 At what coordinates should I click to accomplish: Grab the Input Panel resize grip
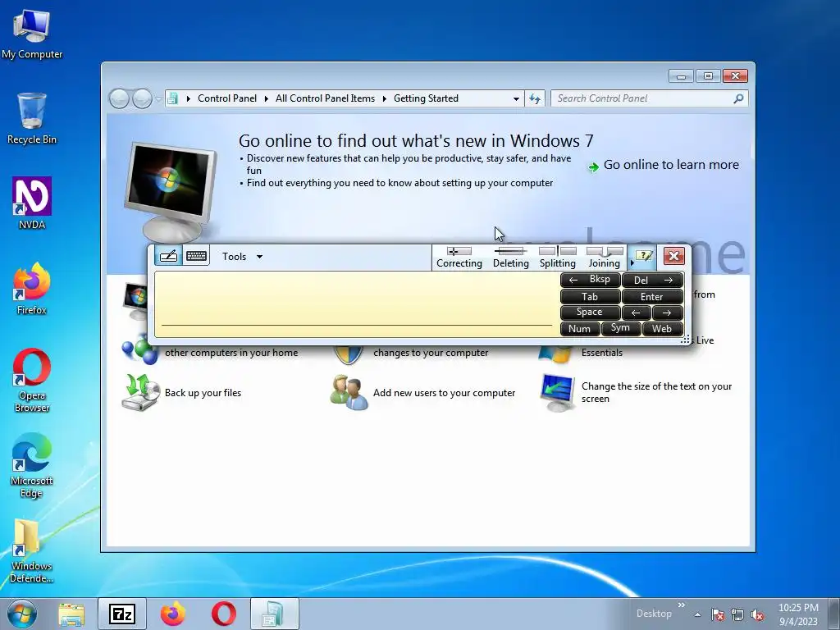pyautogui.click(x=685, y=340)
